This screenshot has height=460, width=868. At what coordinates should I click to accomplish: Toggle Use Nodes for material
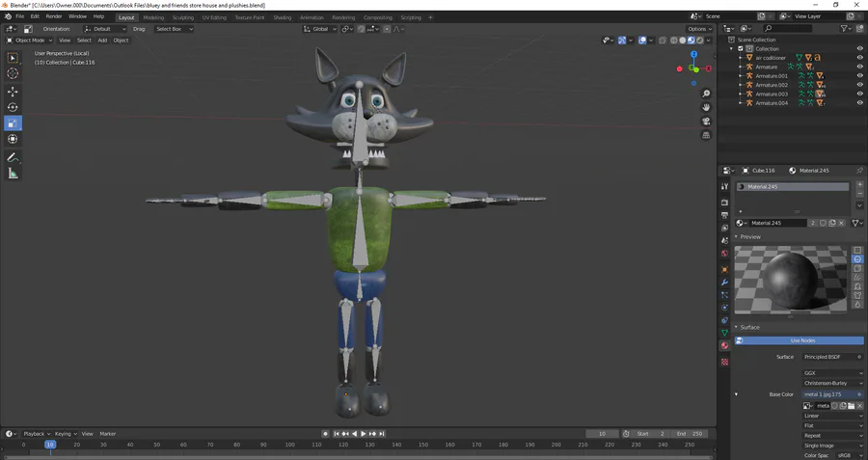(799, 340)
